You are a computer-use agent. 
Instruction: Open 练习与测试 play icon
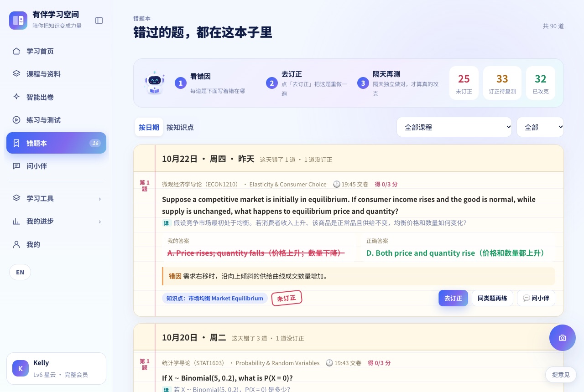point(16,120)
